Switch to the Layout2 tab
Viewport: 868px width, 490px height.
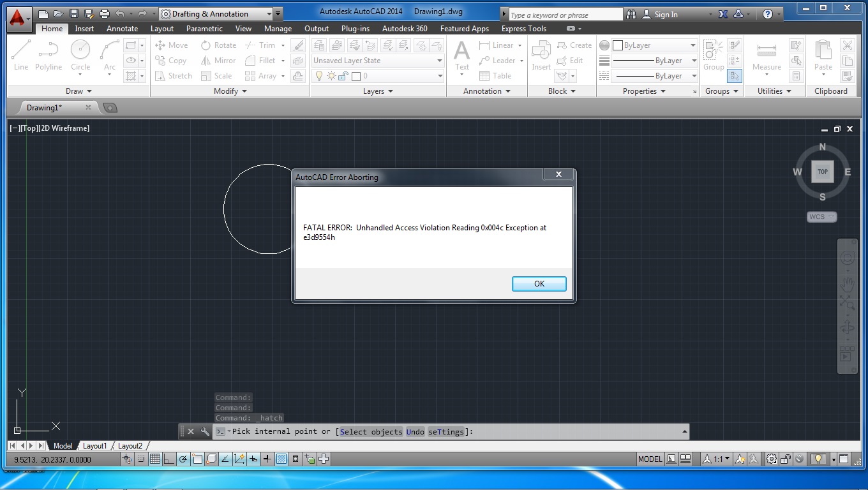click(x=130, y=446)
